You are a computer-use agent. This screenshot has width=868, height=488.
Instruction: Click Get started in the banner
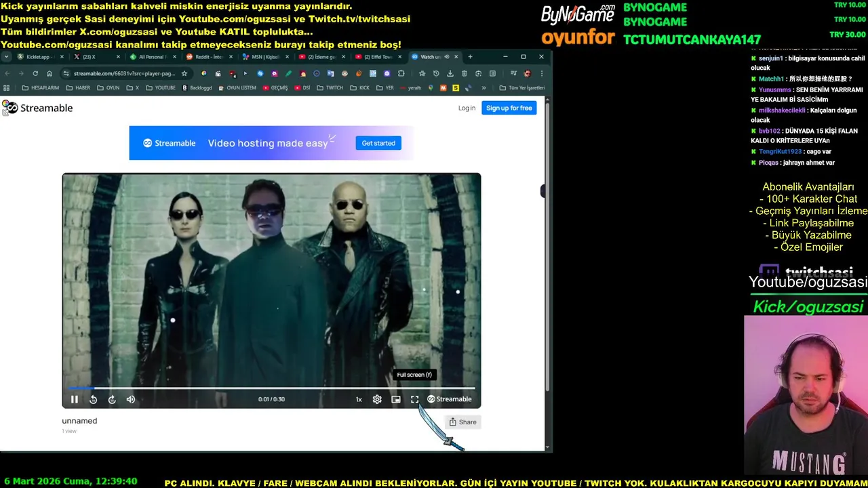[378, 143]
